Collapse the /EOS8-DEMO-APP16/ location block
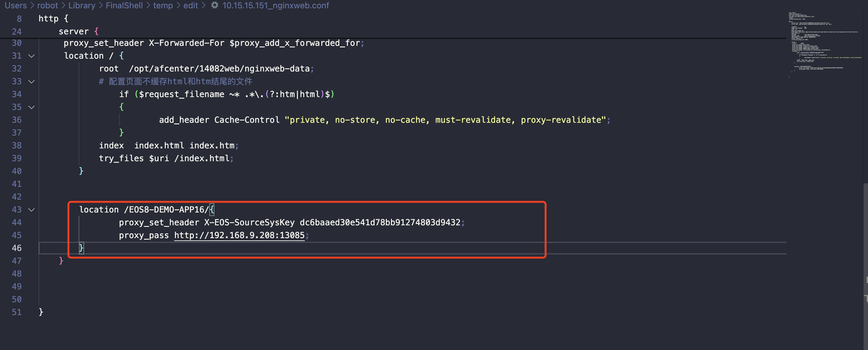Image resolution: width=868 pixels, height=350 pixels. click(x=31, y=210)
